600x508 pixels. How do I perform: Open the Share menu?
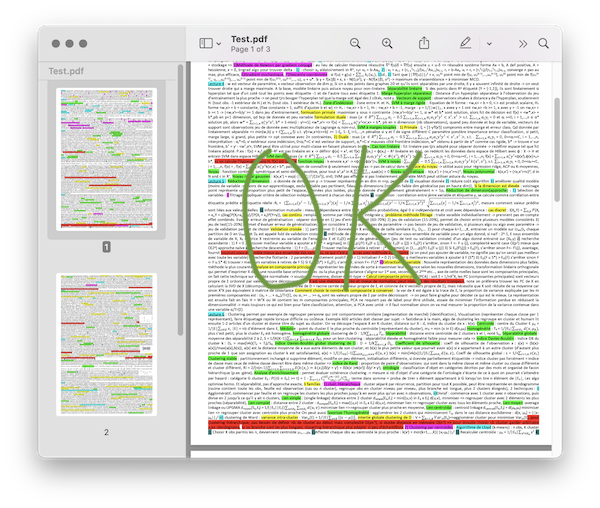(x=424, y=43)
